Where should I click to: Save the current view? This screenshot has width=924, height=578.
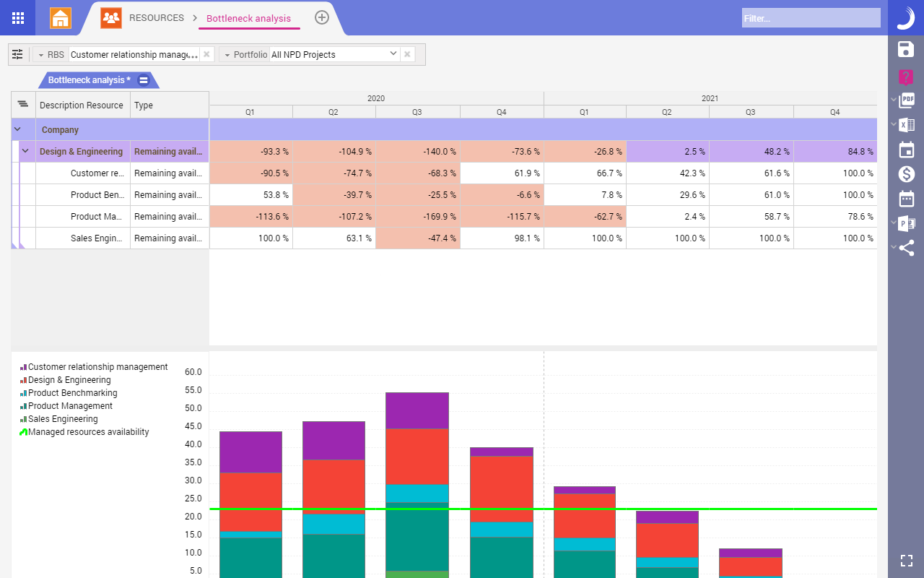[907, 49]
